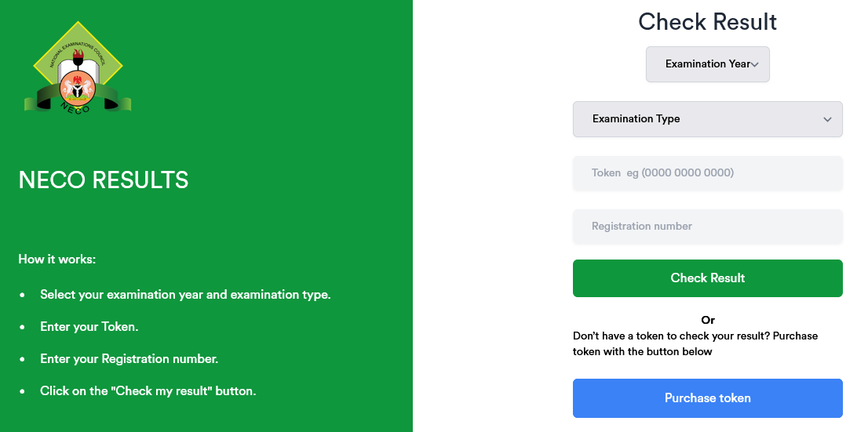The image size is (868, 432).
Task: Click the blue Purchase token button
Action: 707,398
